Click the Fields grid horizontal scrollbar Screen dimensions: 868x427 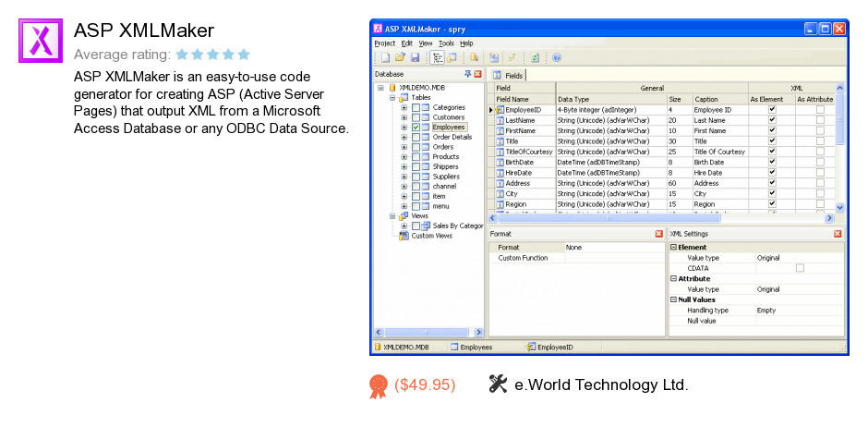click(x=661, y=218)
